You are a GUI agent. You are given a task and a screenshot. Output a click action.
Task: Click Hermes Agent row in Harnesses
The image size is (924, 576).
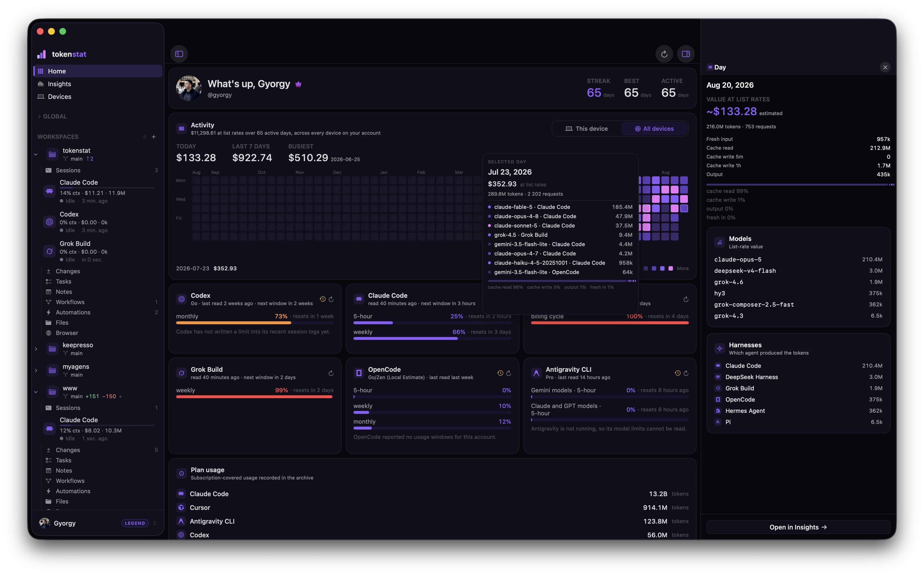click(798, 411)
